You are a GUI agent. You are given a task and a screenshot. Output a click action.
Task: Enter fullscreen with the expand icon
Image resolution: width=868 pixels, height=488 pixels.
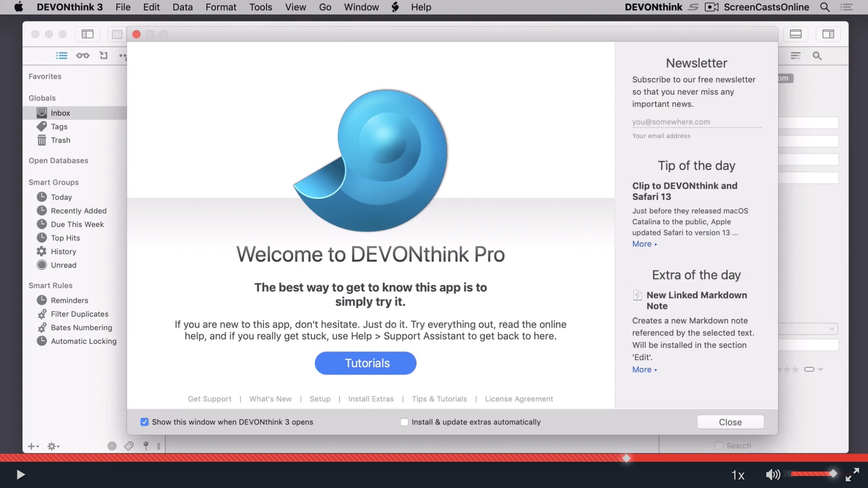tap(852, 475)
